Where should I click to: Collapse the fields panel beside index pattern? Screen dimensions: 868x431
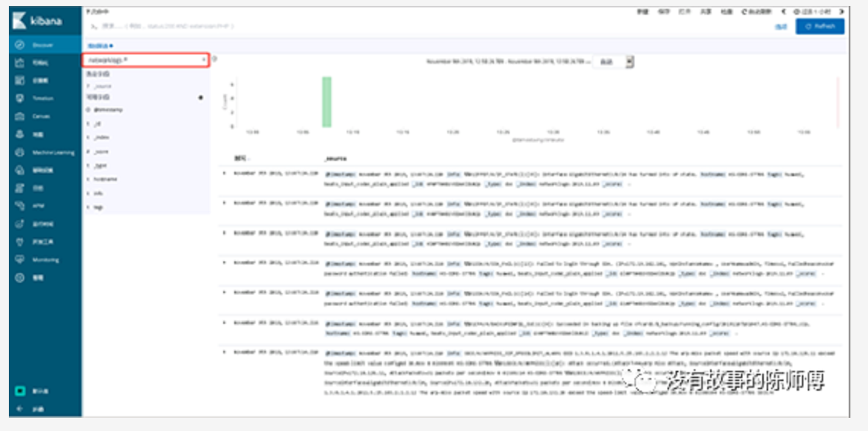coord(214,59)
